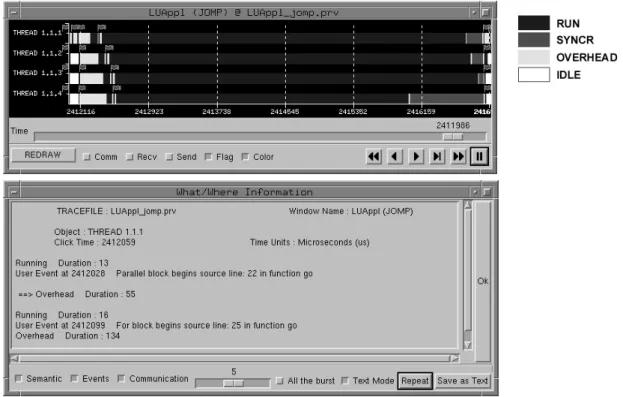This screenshot has height=397, width=623.
Task: Click the 'User Event at 2412099' line
Action: click(156, 325)
